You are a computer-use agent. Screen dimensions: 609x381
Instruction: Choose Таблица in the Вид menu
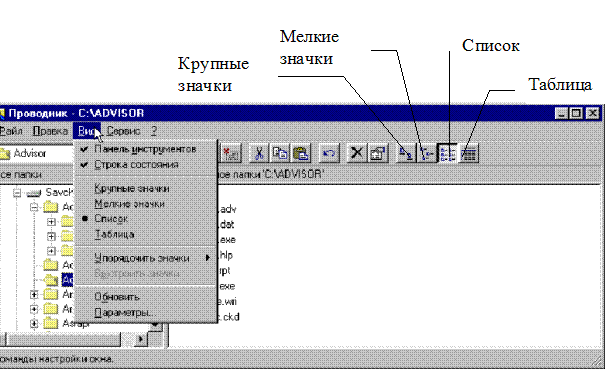[145, 235]
